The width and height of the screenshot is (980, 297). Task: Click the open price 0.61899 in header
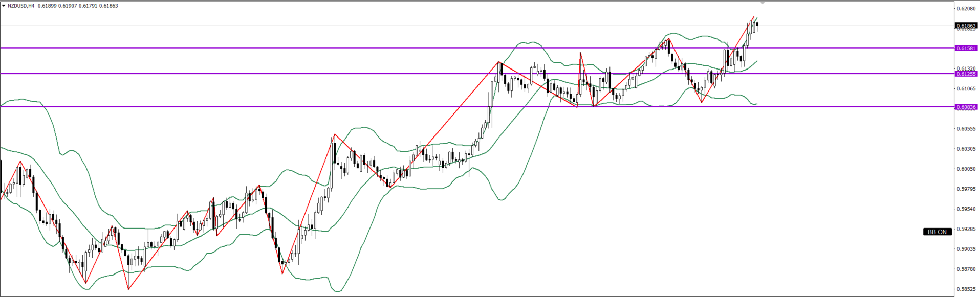pyautogui.click(x=48, y=6)
